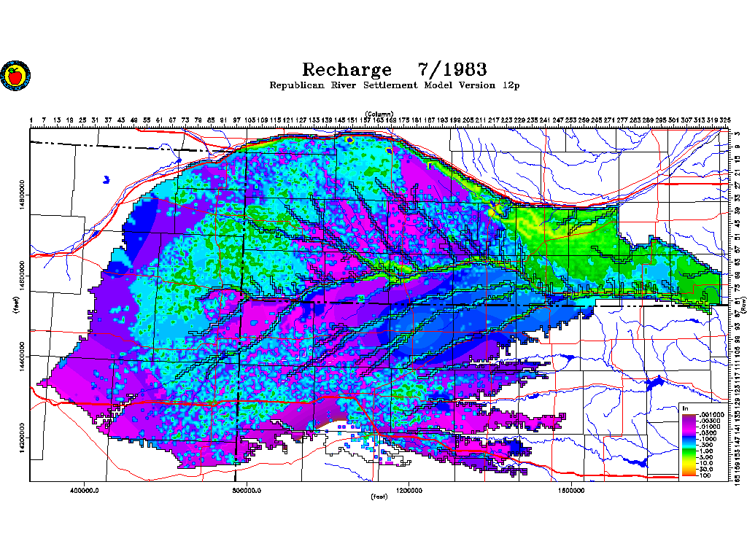Select x-axis value '400000.0'
The width and height of the screenshot is (747, 560).
pos(85,491)
